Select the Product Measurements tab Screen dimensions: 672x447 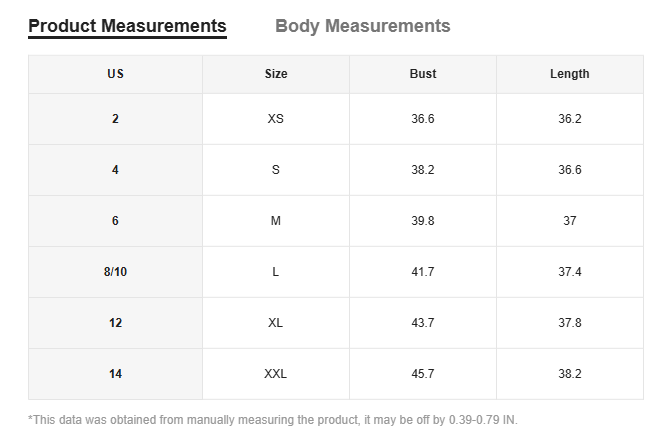point(127,26)
